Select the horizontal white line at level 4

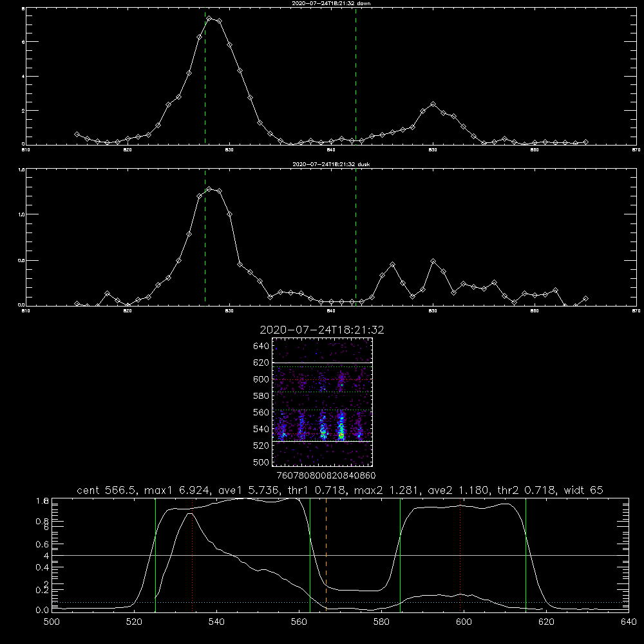click(340, 555)
